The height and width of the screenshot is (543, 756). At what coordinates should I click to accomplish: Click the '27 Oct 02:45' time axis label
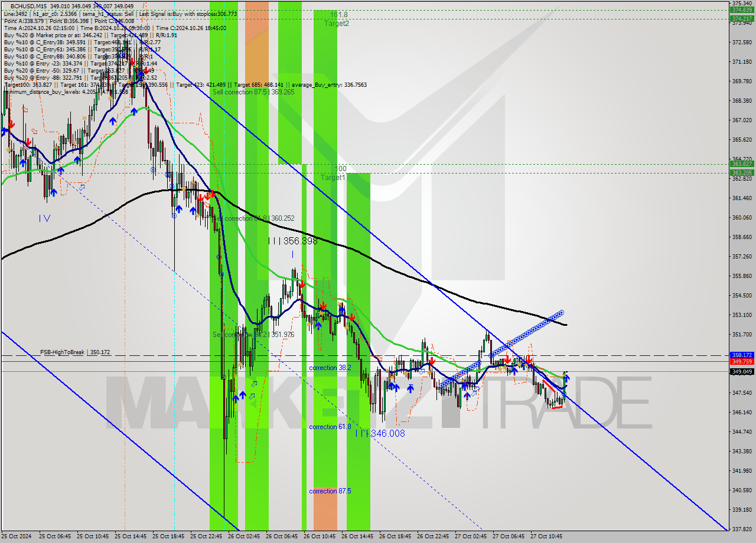point(470,537)
